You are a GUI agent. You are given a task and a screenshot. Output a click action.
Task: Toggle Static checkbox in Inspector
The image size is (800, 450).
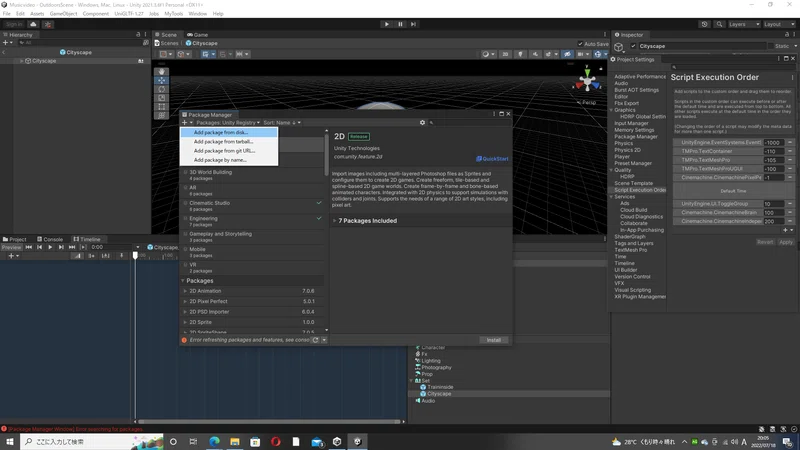(771, 46)
